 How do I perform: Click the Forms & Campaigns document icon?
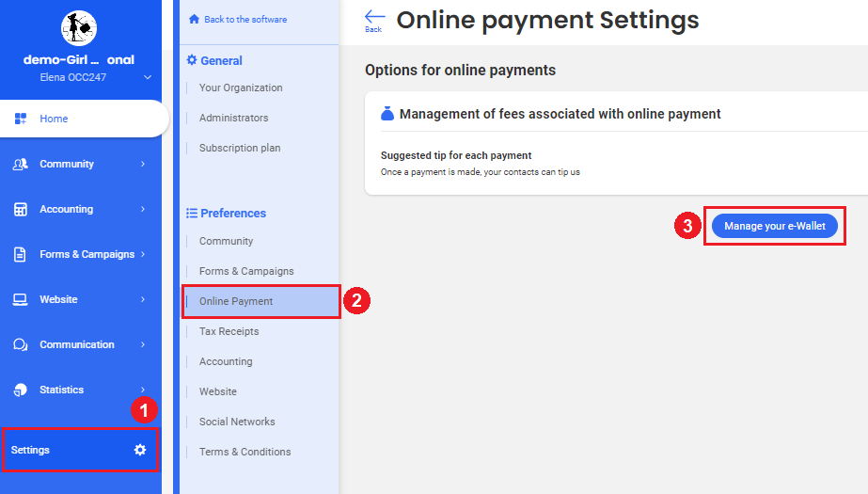coord(21,254)
